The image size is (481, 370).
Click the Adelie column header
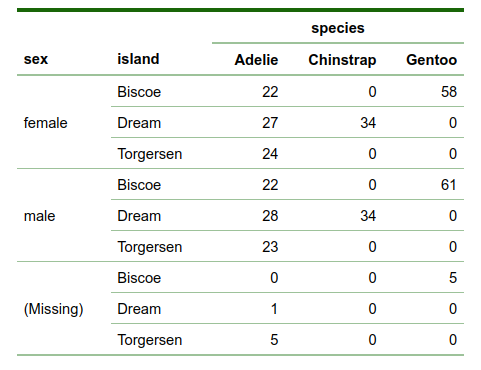click(x=256, y=60)
